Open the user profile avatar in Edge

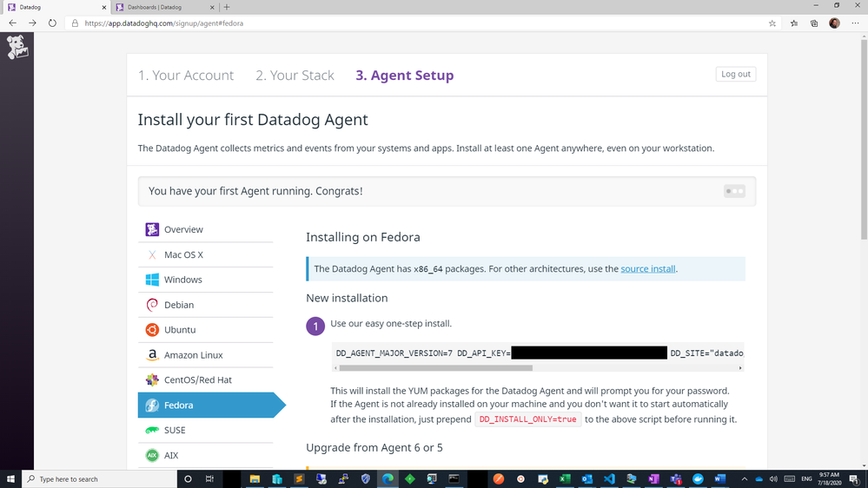point(834,23)
